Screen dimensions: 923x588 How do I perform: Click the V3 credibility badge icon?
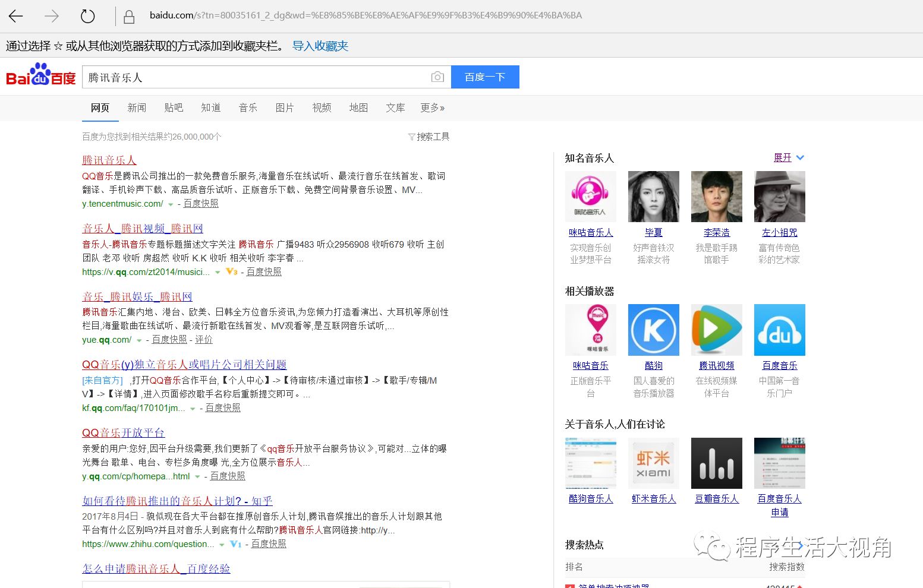tap(232, 271)
